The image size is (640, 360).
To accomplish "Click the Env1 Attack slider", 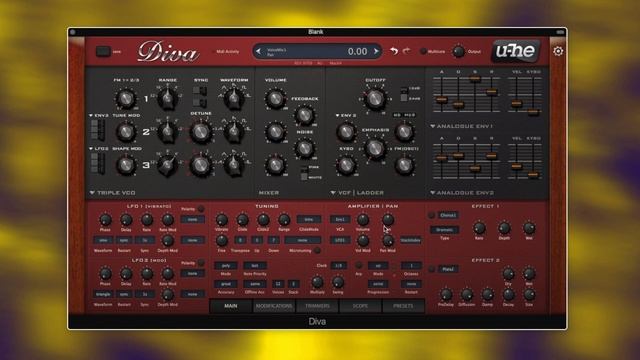I will coord(442,99).
